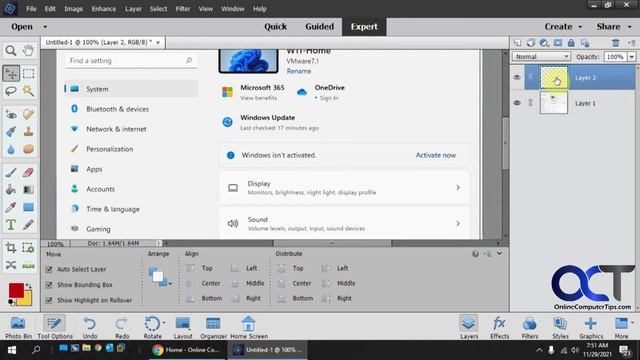The image size is (640, 360).
Task: Open the blend mode Normal dropdown
Action: click(541, 57)
